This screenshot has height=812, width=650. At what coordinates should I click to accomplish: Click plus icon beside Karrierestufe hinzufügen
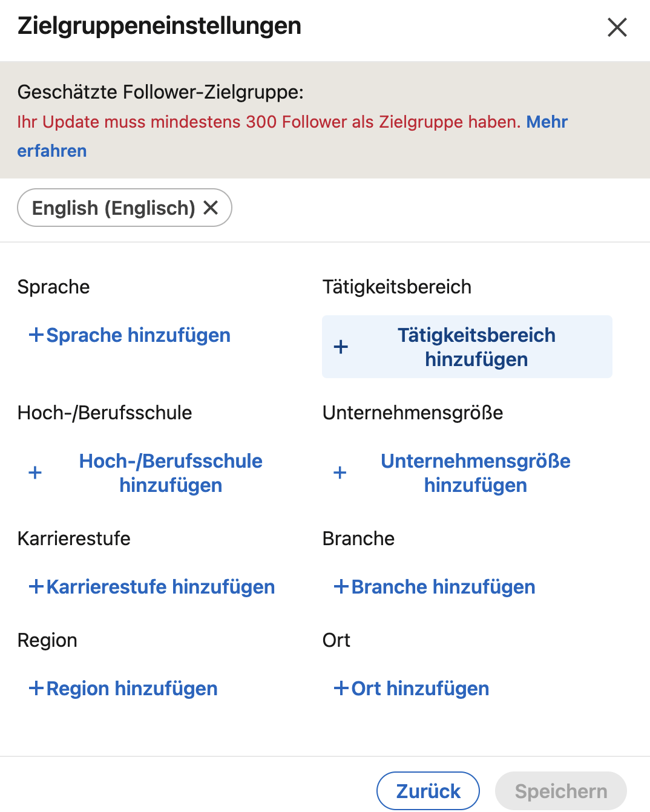point(36,586)
